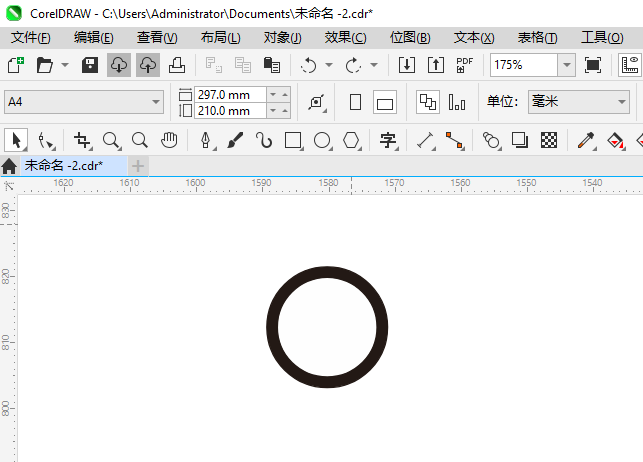Select the Drop Shadow tool
This screenshot has height=462, width=643.
click(520, 141)
